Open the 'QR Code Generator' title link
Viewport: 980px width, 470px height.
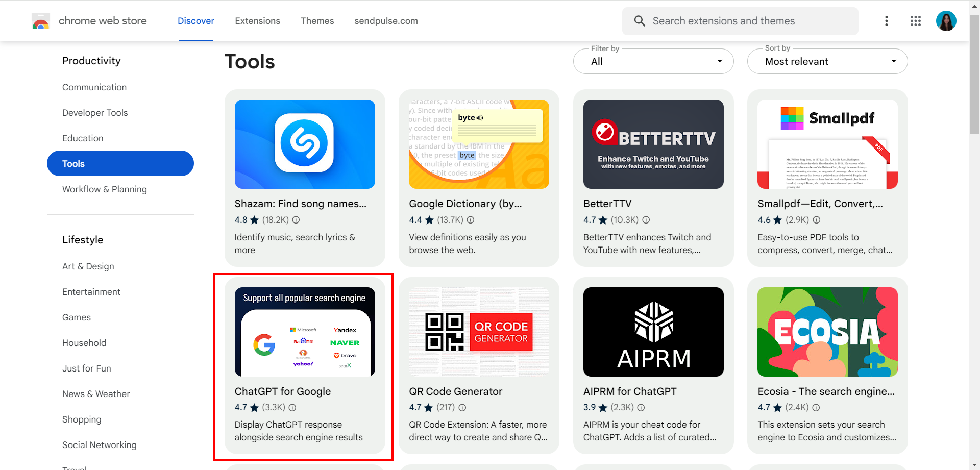point(456,391)
